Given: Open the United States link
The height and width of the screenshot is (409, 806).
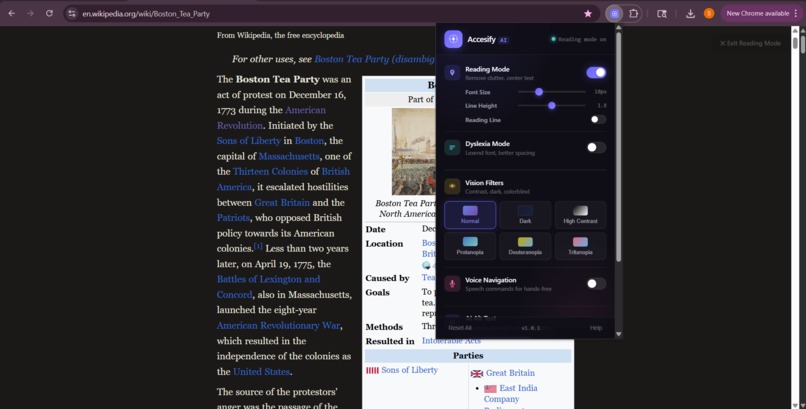Looking at the screenshot, I should pyautogui.click(x=262, y=371).
